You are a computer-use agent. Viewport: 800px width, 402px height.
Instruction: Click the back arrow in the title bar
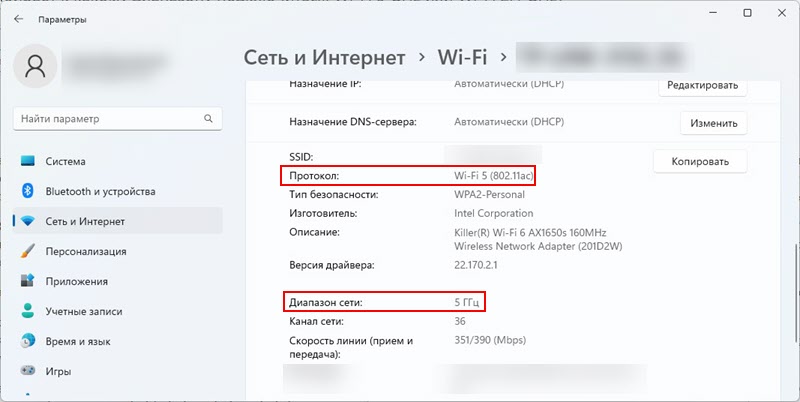tap(18, 18)
